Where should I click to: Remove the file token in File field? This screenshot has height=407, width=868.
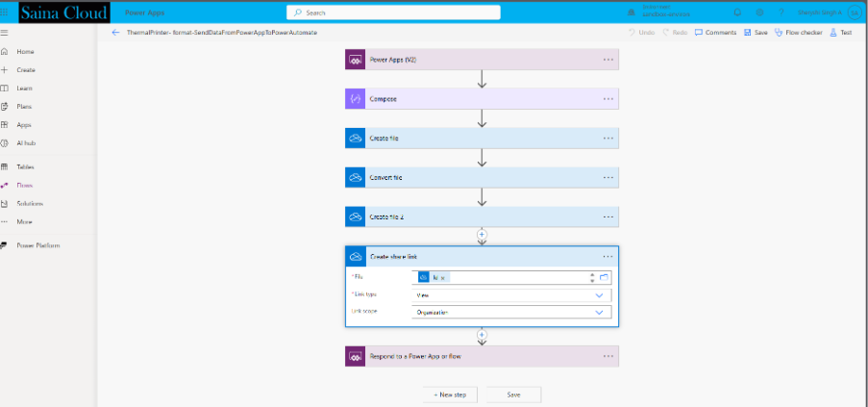(443, 277)
